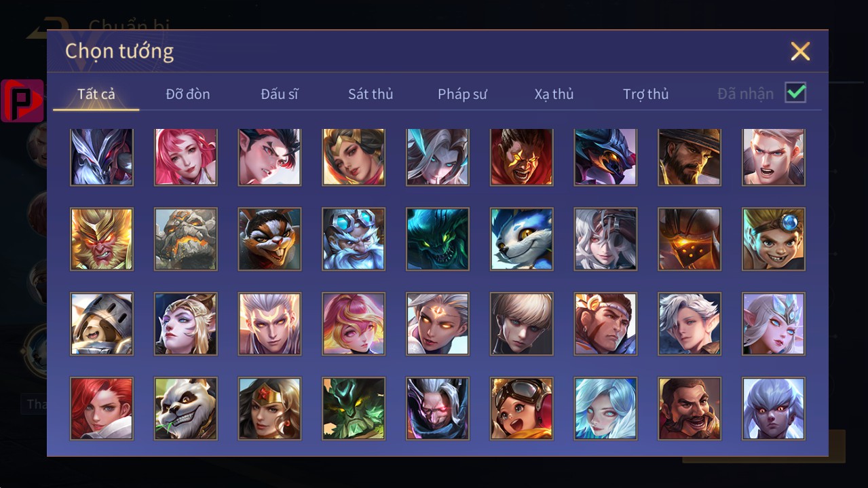Viewport: 868px width, 488px height.
Task: Close the Chọn tướng dialog
Action: tap(800, 51)
